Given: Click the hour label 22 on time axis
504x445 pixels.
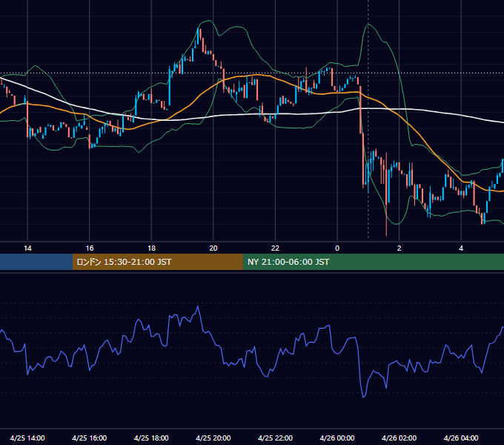Looking at the screenshot, I should click(x=275, y=248).
